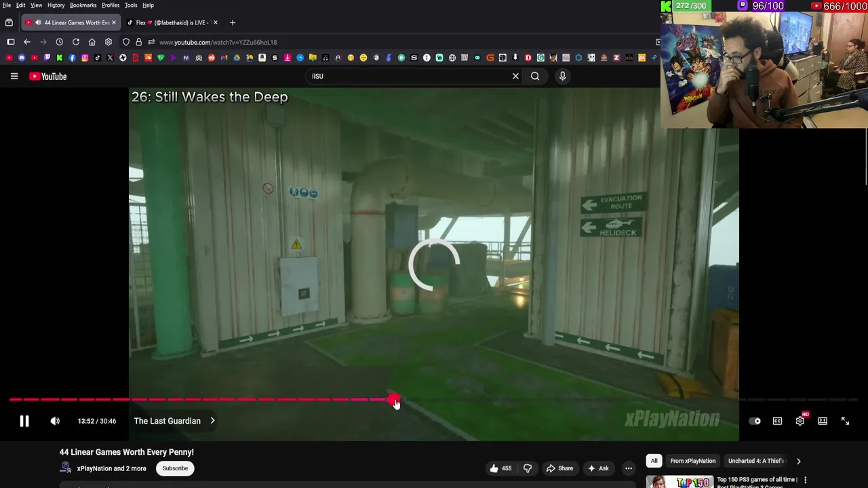868x488 pixels.
Task: Share this video
Action: point(559,468)
